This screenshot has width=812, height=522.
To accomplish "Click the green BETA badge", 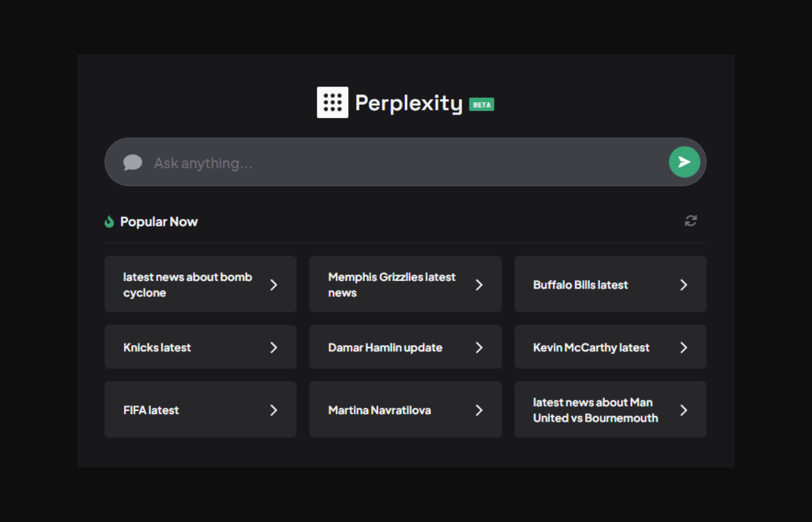I will 482,105.
